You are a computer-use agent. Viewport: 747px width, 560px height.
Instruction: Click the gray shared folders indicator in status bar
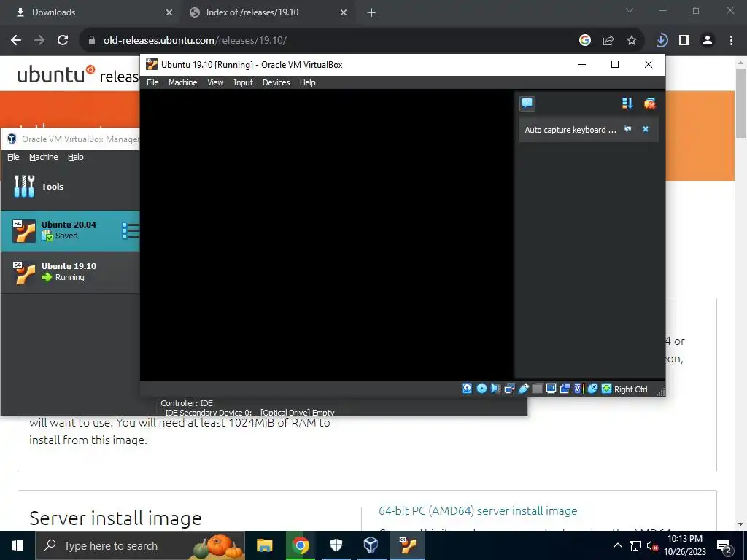pyautogui.click(x=537, y=389)
